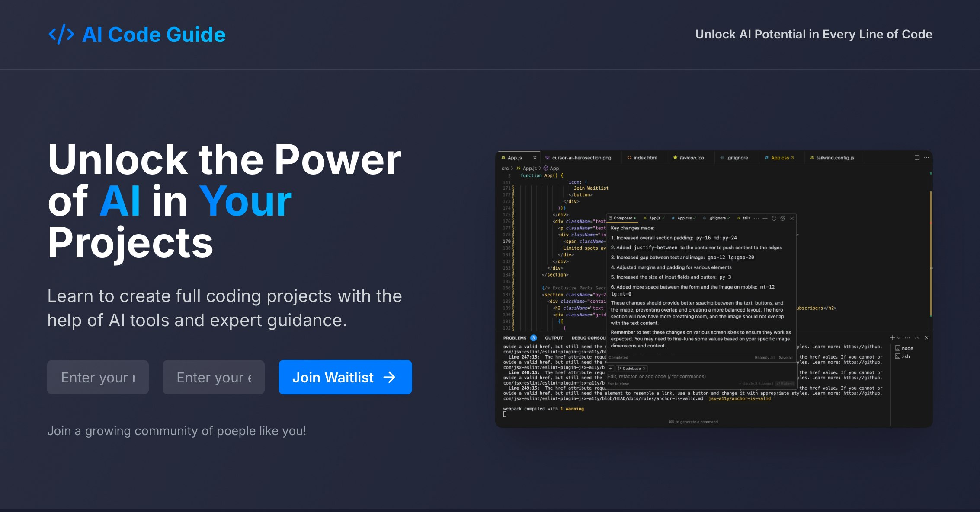
Task: Click the history icon in the Composer toolbar
Action: (x=774, y=219)
